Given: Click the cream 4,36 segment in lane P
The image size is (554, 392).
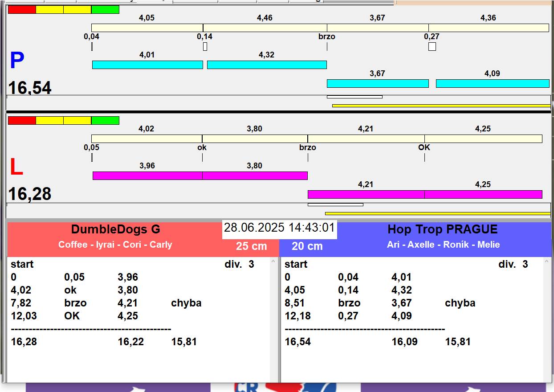Looking at the screenshot, I should [x=489, y=28].
